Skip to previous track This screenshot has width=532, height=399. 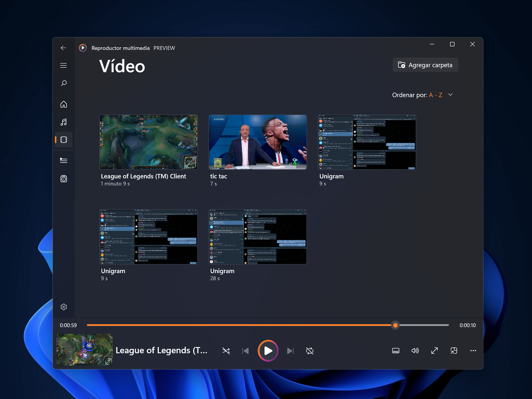(245, 351)
